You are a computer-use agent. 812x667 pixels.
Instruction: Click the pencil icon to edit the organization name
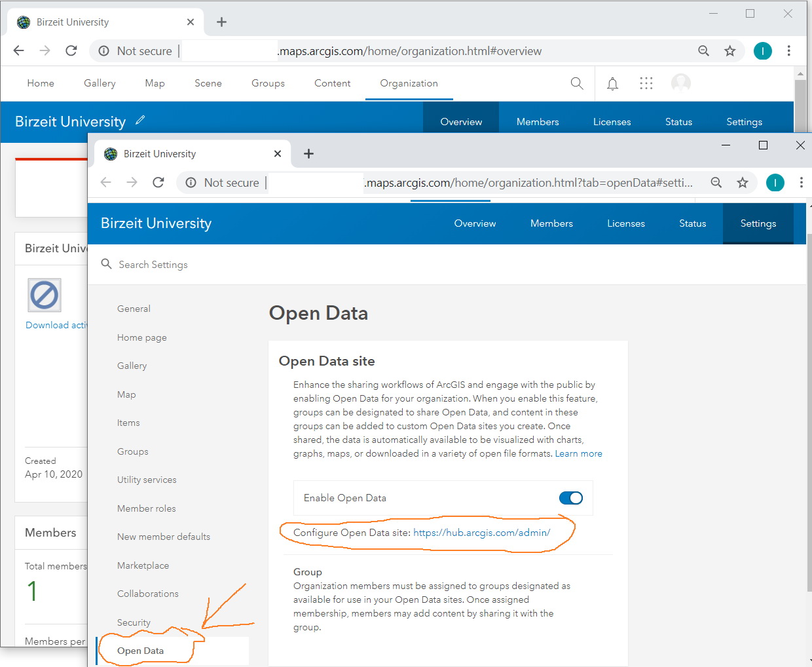140,120
